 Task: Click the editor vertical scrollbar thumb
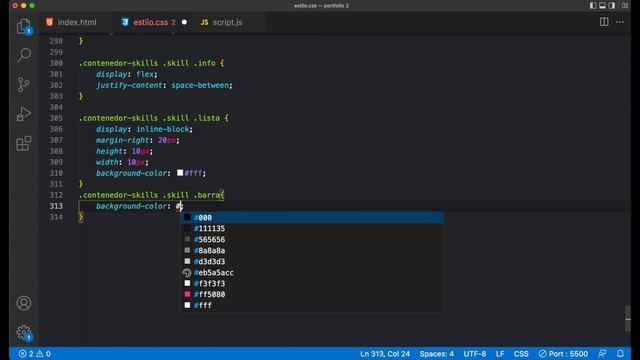(628, 319)
